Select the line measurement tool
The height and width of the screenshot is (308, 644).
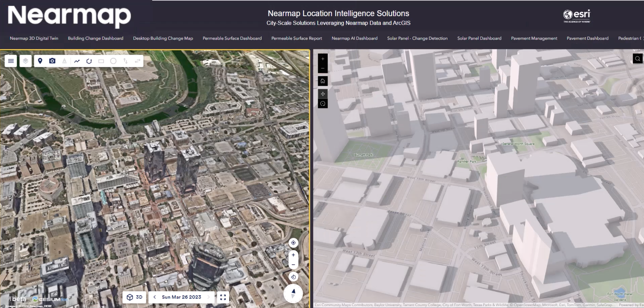point(77,61)
